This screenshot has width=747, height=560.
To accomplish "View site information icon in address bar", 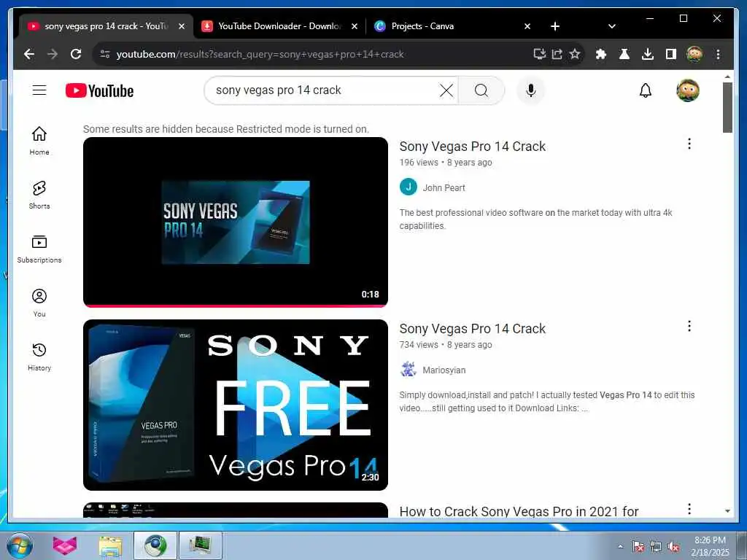I will 105,54.
